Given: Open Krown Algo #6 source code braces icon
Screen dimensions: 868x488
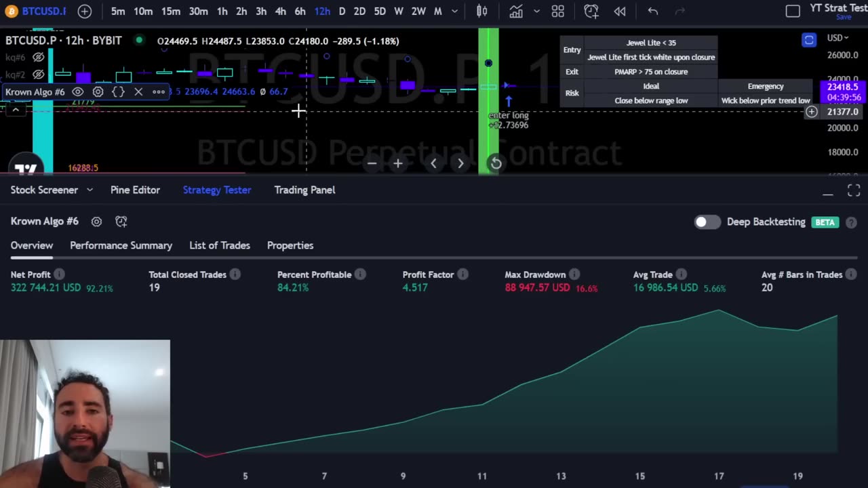Looking at the screenshot, I should (x=118, y=91).
